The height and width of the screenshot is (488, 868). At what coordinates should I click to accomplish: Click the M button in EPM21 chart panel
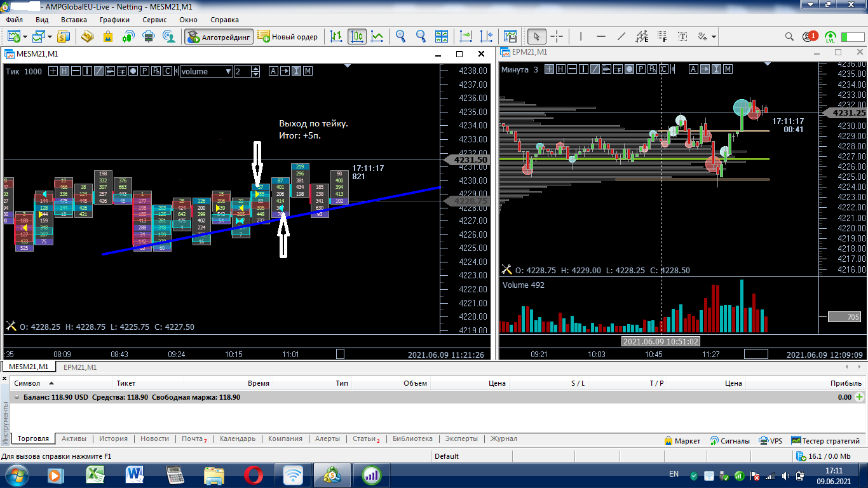(x=728, y=69)
